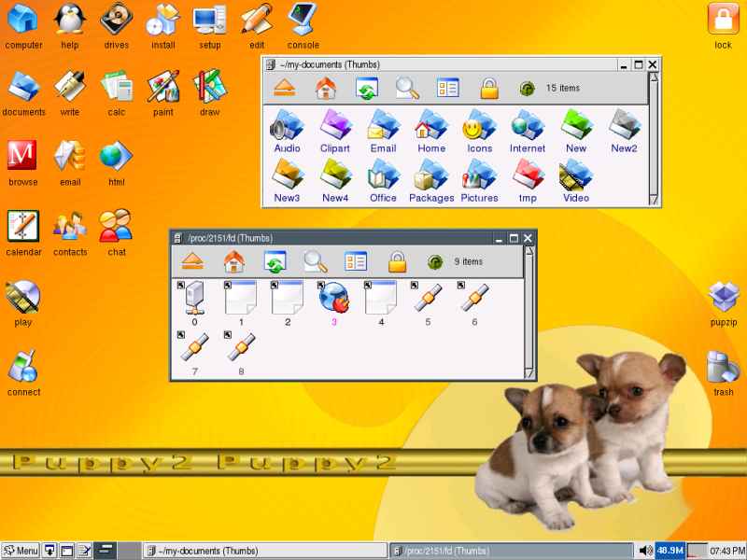Click the padlock icon in my-documents toolbar
This screenshot has width=747, height=560.
click(x=489, y=88)
